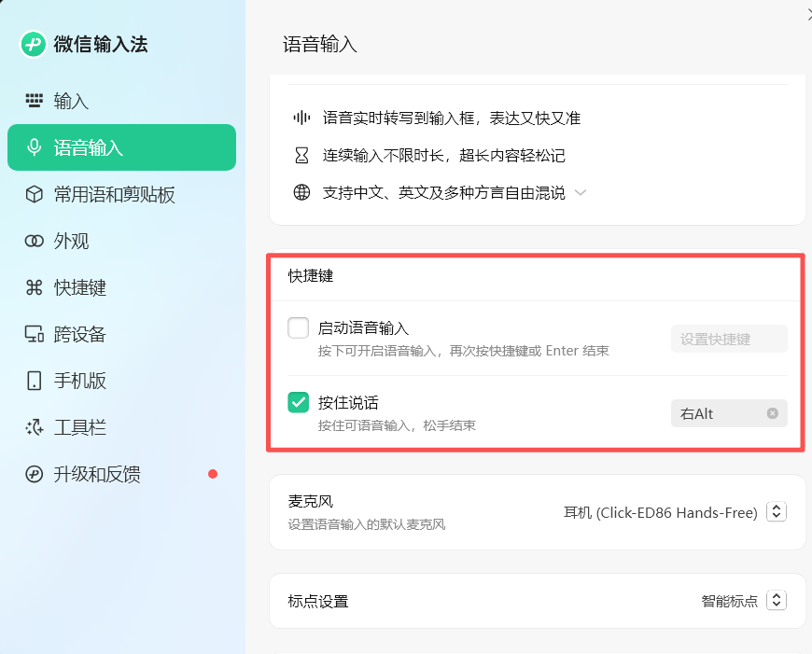Viewport: 812px width, 654px height.
Task: Click the 按住可语音输入，松手结束 hint text
Action: point(397,425)
